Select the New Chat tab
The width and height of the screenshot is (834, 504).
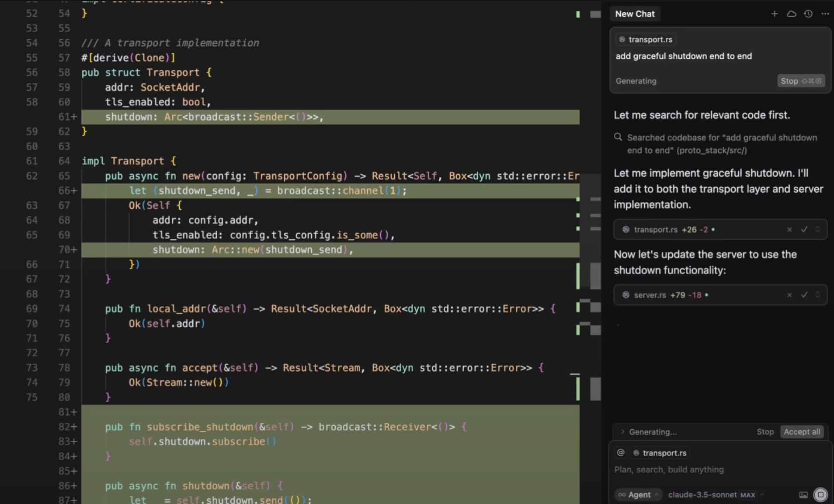(635, 14)
